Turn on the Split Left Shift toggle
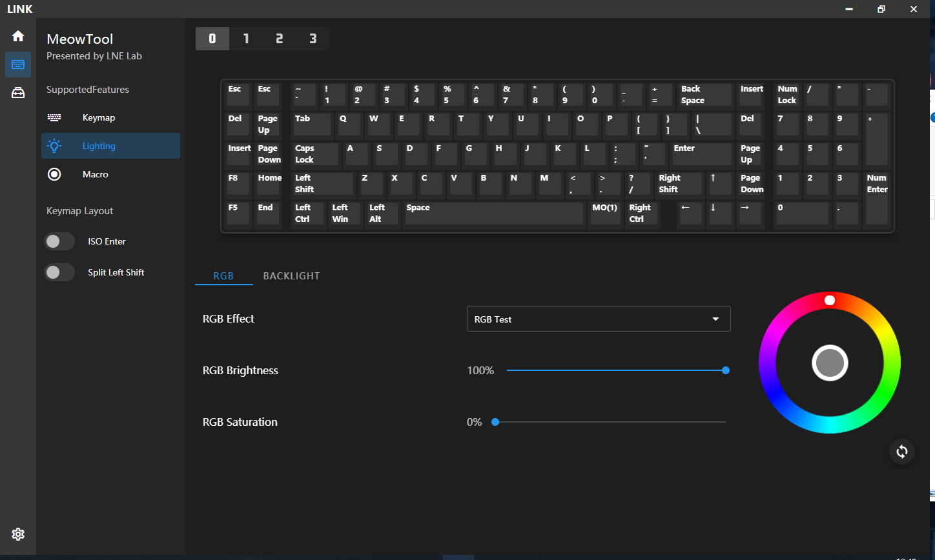935x560 pixels. (59, 272)
